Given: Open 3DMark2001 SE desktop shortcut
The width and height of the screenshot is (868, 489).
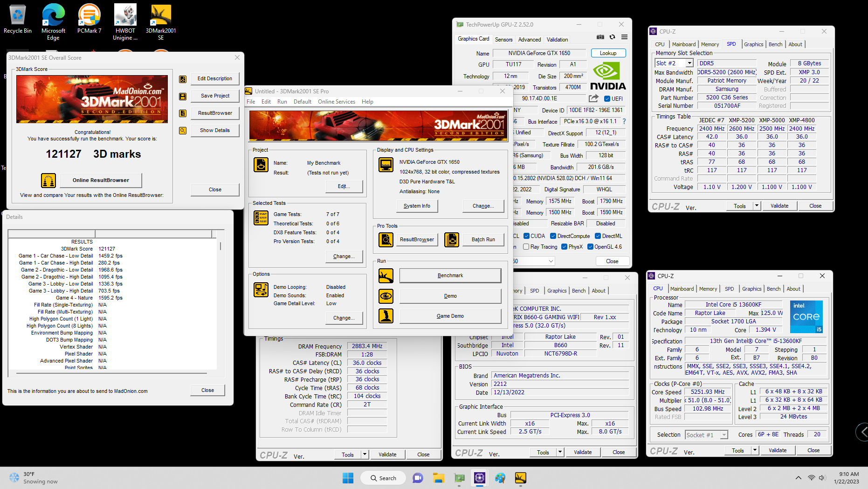Looking at the screenshot, I should click(161, 22).
